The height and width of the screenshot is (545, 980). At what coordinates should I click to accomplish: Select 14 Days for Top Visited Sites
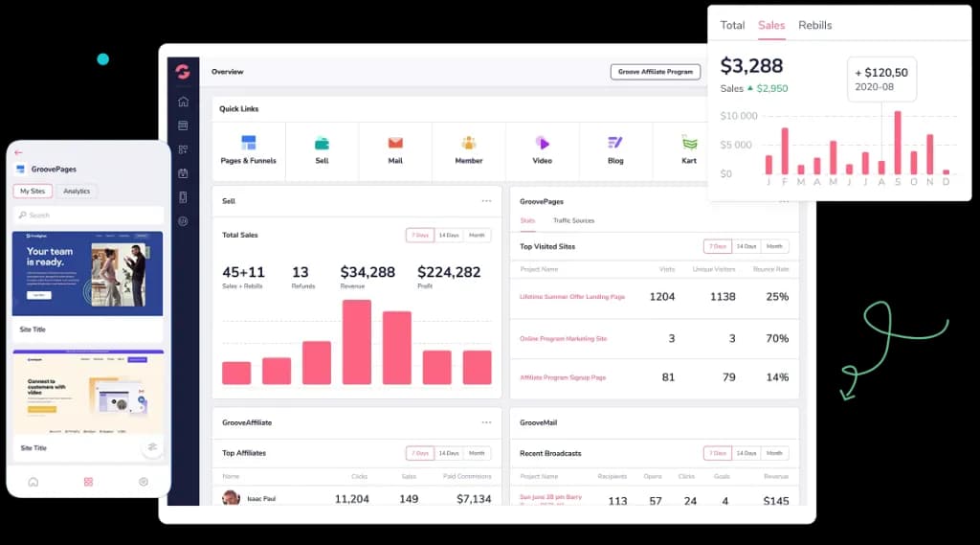point(746,246)
